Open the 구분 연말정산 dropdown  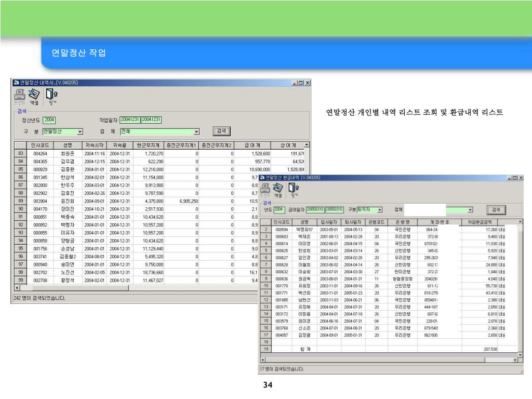pyautogui.click(x=80, y=131)
